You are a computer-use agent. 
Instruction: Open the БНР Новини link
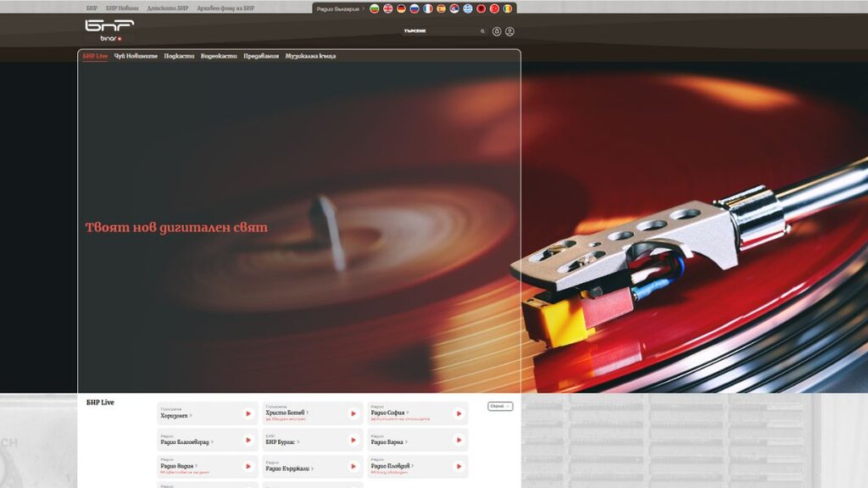tap(122, 8)
